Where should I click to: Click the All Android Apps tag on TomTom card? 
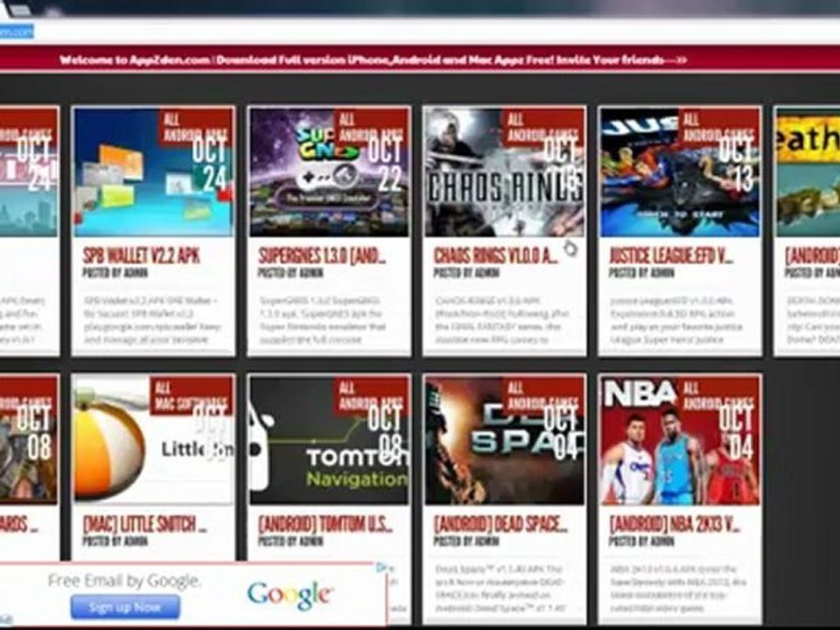tap(370, 395)
